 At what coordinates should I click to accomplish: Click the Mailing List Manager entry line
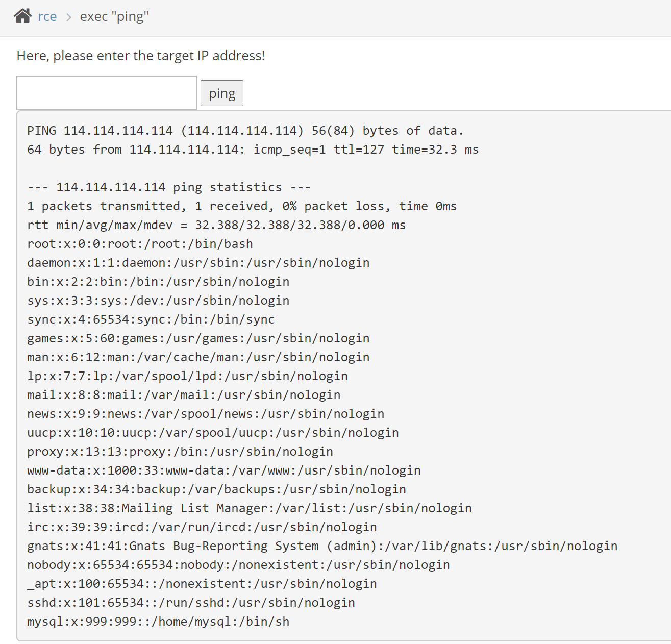click(249, 508)
